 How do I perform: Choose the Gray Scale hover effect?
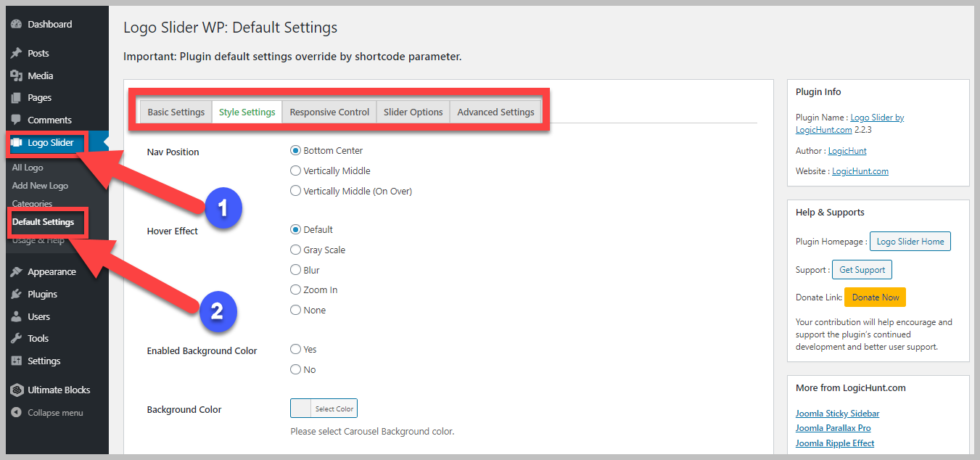295,250
